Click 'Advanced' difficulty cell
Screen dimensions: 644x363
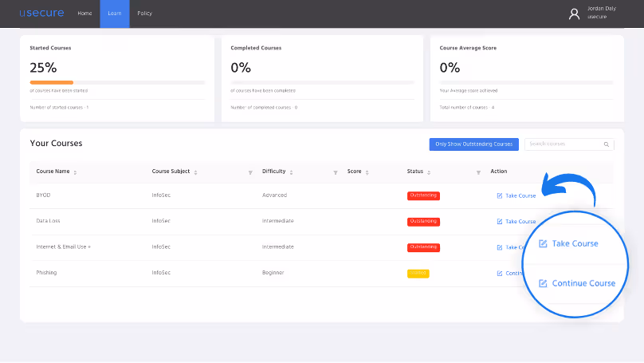tap(274, 195)
